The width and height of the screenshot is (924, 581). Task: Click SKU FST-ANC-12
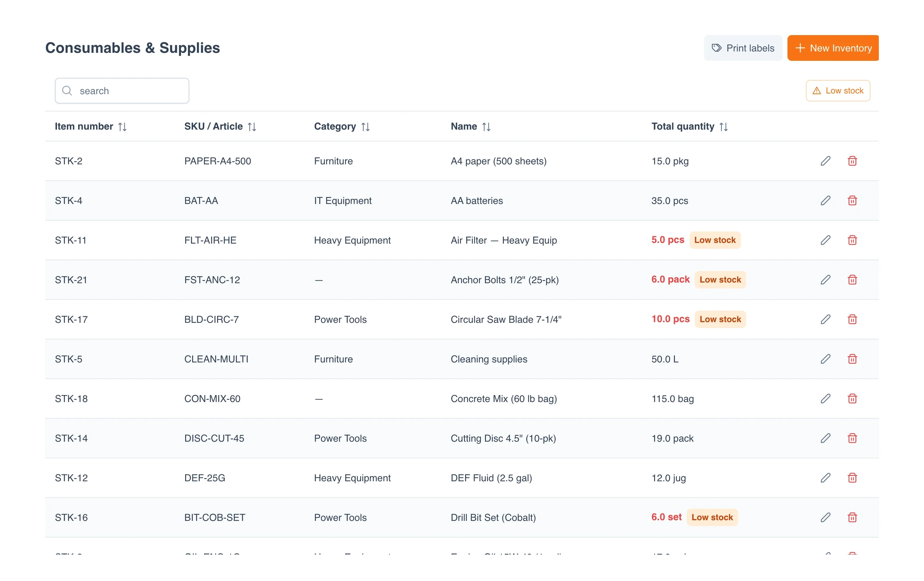pyautogui.click(x=212, y=279)
